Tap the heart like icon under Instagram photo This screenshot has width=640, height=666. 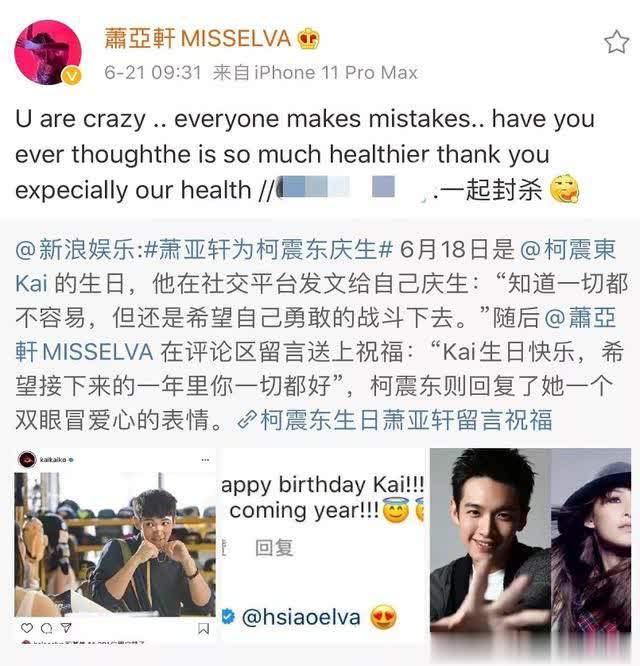(x=27, y=628)
